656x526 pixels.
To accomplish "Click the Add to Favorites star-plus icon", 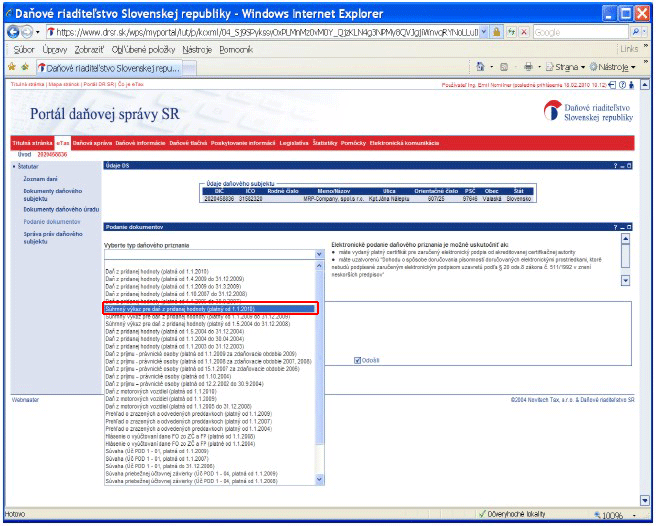I will (x=25, y=67).
